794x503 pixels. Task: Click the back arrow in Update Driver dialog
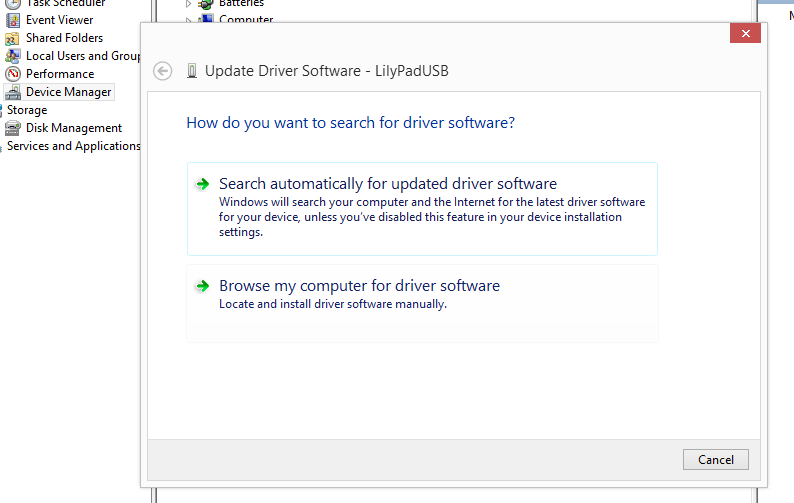click(163, 71)
